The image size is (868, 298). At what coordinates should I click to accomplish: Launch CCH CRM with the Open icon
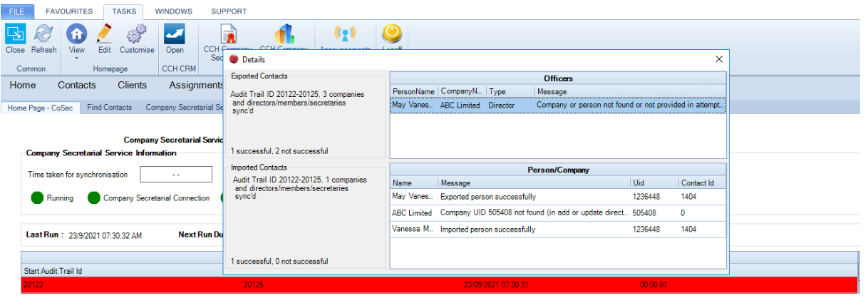coord(175,34)
